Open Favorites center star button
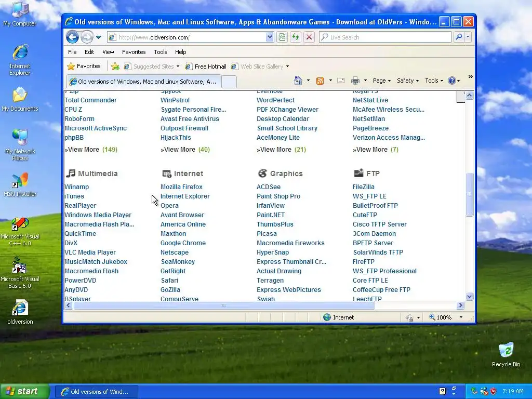 tap(84, 66)
